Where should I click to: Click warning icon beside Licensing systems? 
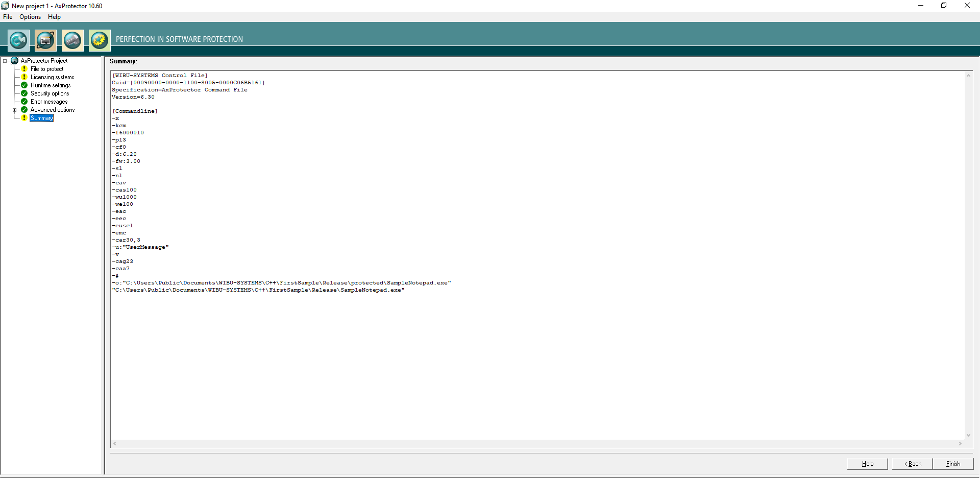click(x=24, y=77)
